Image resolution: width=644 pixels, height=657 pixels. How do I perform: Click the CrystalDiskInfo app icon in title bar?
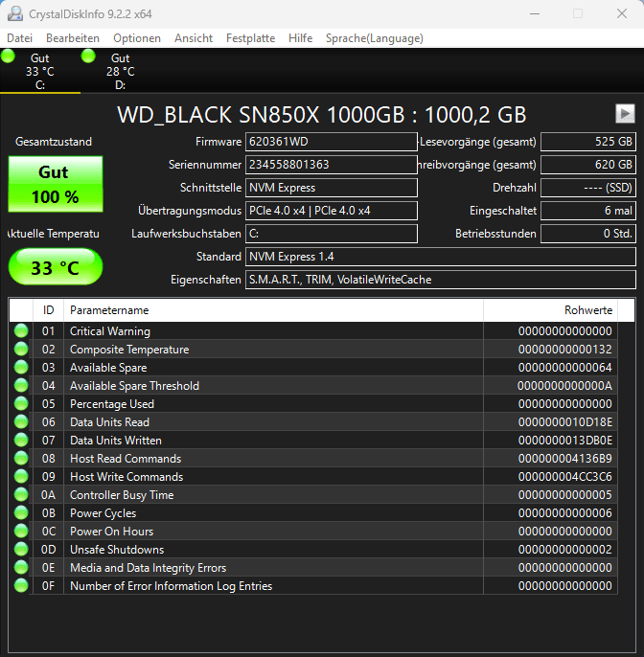point(15,13)
